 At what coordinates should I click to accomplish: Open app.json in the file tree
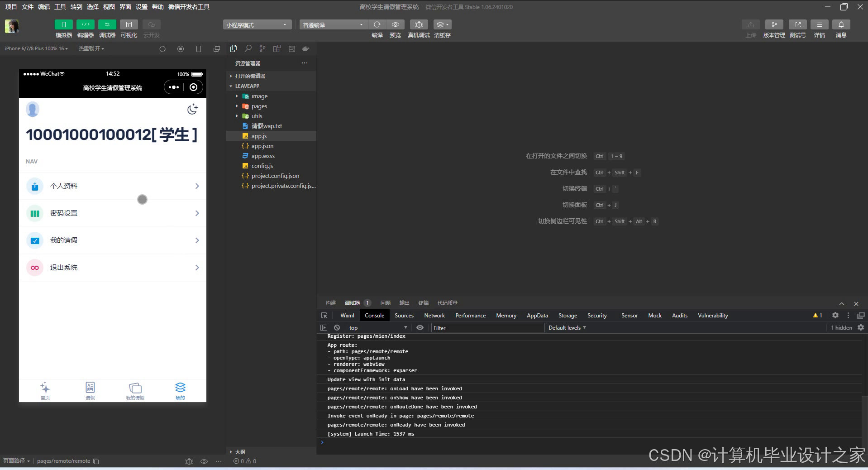271,146
